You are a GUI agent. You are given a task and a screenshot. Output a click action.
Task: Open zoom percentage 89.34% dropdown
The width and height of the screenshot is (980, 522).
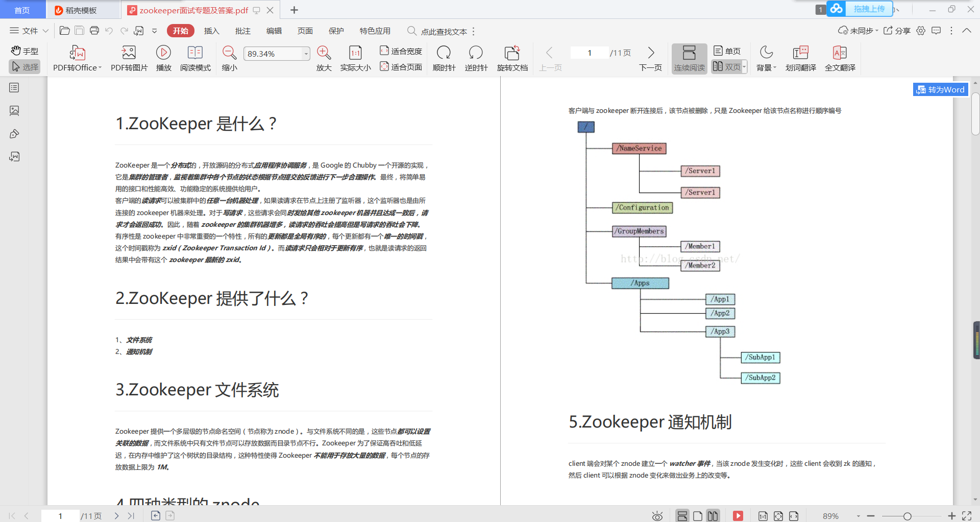tap(306, 54)
